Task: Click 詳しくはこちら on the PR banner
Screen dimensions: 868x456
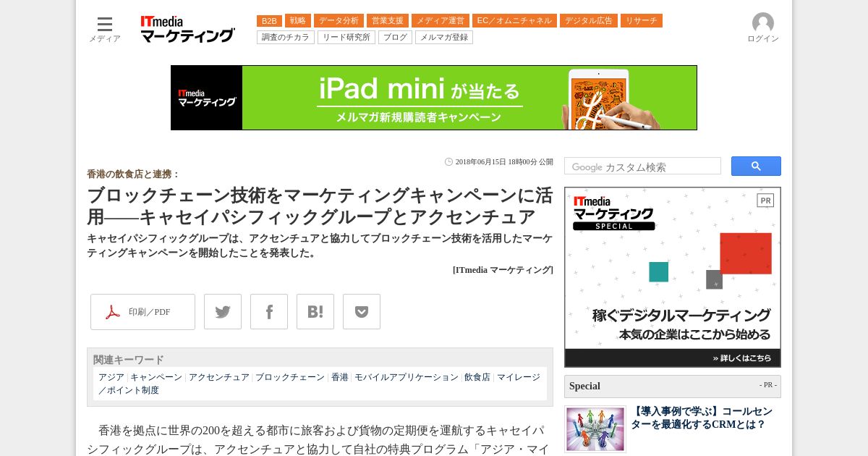Action: (x=741, y=358)
